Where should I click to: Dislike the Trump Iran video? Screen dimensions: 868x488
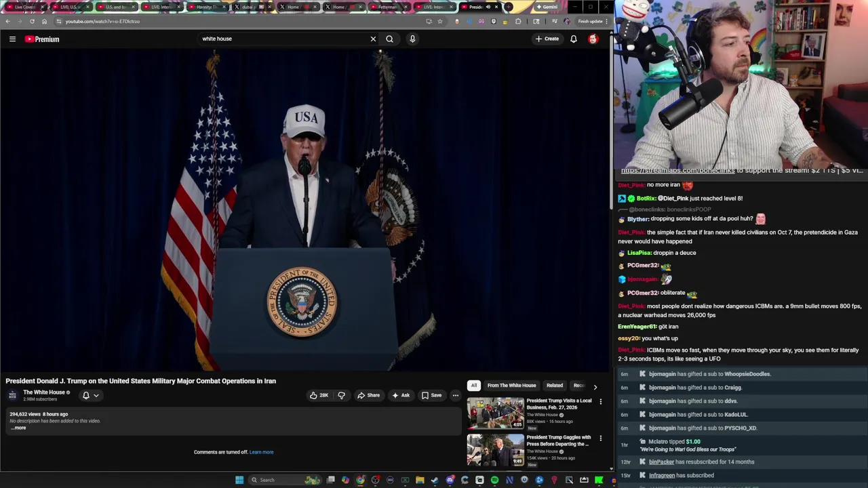pyautogui.click(x=342, y=395)
